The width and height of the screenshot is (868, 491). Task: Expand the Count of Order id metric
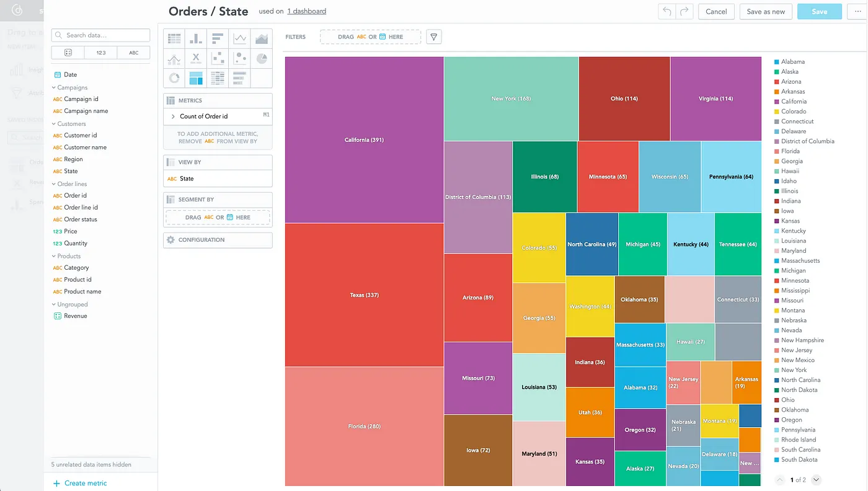click(x=173, y=117)
